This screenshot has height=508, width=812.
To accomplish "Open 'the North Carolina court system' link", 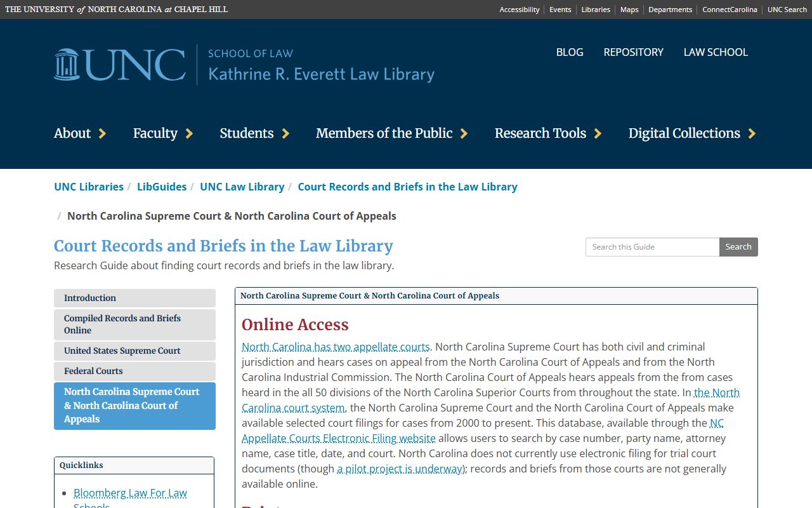I will point(293,408).
